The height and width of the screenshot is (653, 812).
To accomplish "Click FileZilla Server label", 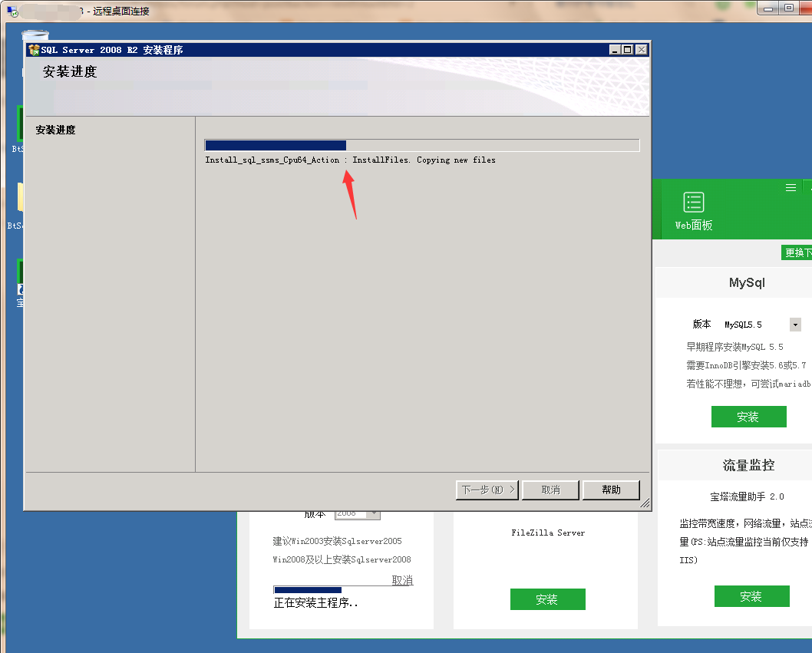I will [x=548, y=533].
